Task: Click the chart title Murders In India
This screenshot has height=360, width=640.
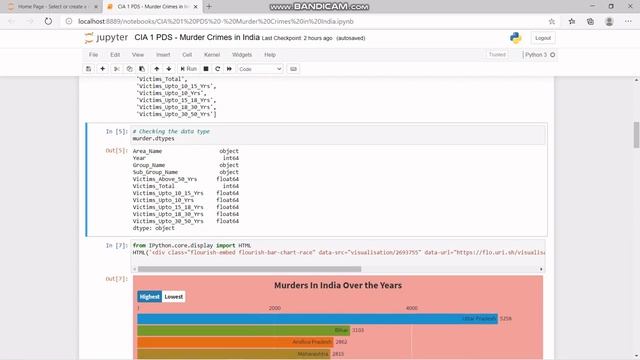Action: tap(338, 285)
